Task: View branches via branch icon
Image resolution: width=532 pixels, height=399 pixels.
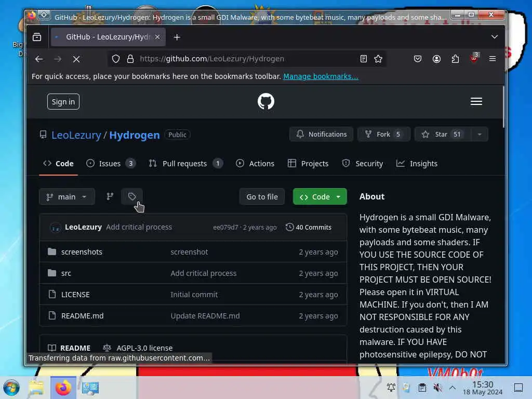Action: click(110, 197)
